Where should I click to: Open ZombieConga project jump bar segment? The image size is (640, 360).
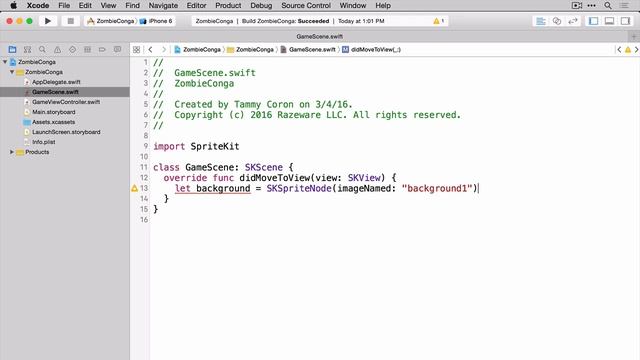pyautogui.click(x=198, y=49)
